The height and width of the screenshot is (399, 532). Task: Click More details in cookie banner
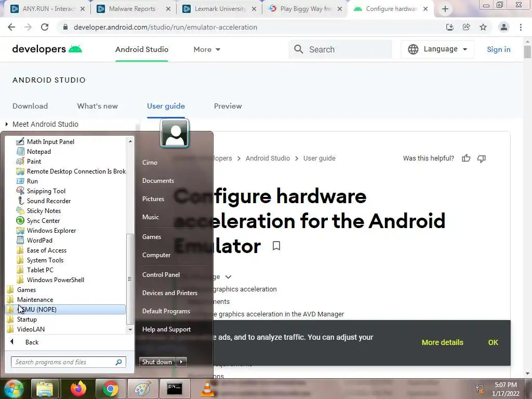point(442,343)
